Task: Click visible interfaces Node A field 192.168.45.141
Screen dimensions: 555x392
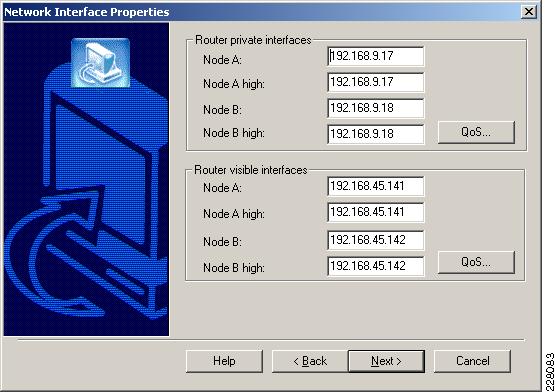Action: coord(376,186)
